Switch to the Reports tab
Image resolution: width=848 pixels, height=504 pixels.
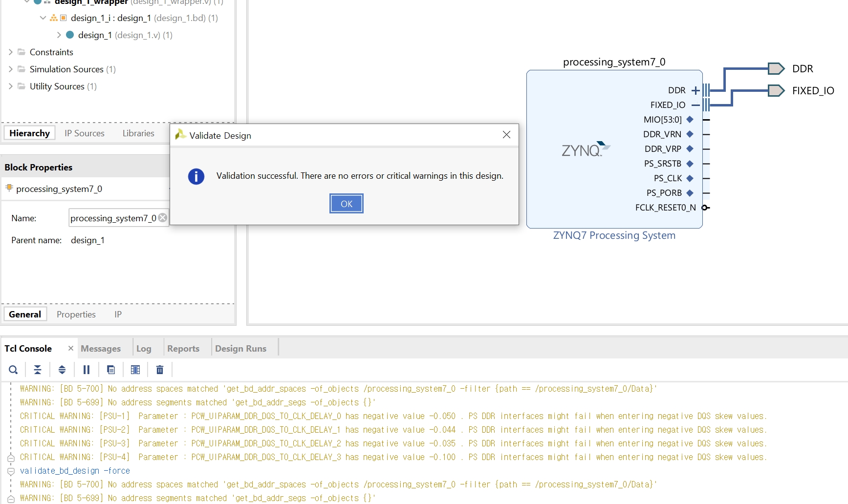[x=183, y=348]
